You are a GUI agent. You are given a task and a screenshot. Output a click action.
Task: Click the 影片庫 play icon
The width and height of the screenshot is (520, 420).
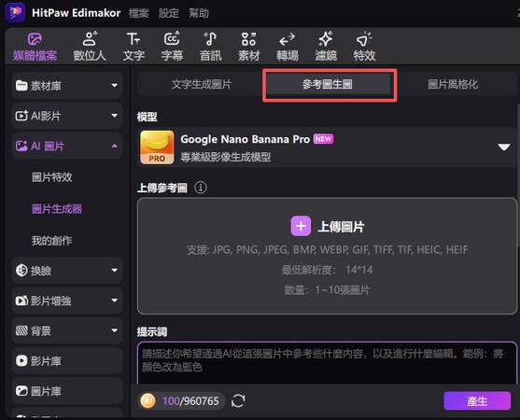(21, 360)
